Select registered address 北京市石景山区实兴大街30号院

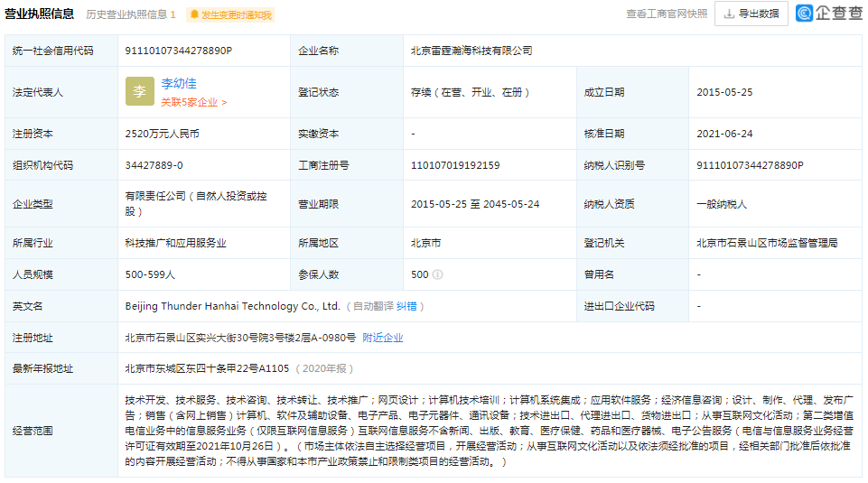click(240, 338)
